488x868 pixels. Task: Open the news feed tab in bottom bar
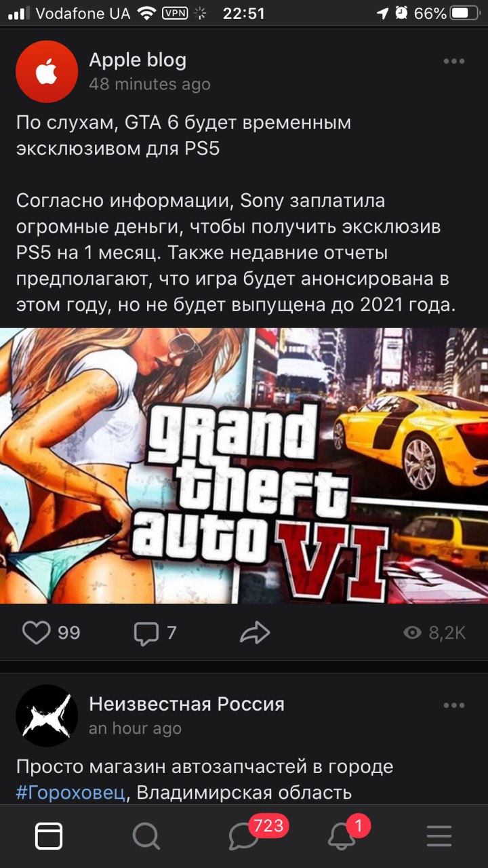click(x=49, y=836)
